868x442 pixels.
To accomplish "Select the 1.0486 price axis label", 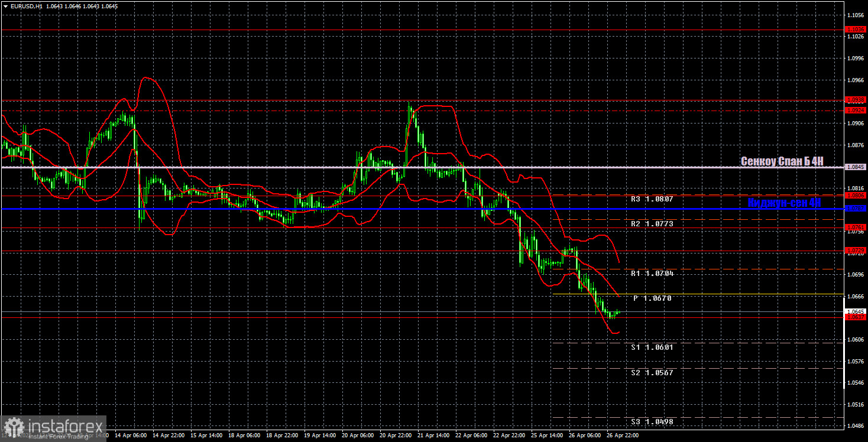I will pos(856,426).
